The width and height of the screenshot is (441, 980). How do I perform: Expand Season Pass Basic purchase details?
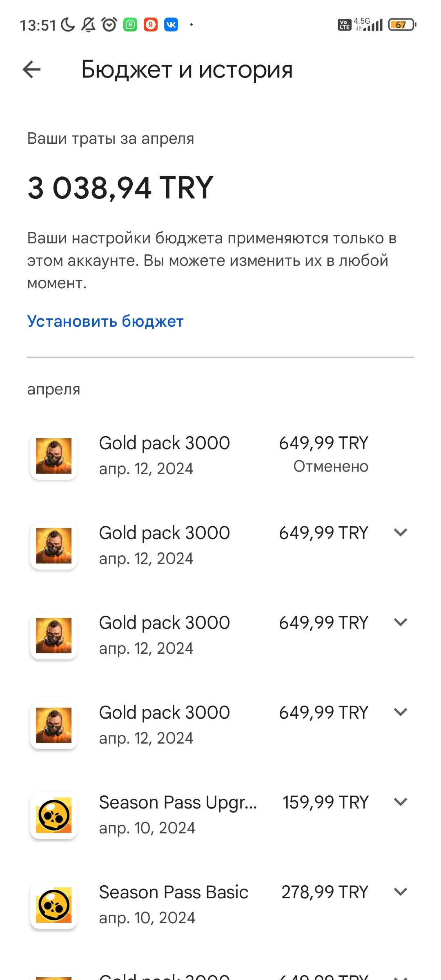(x=401, y=892)
